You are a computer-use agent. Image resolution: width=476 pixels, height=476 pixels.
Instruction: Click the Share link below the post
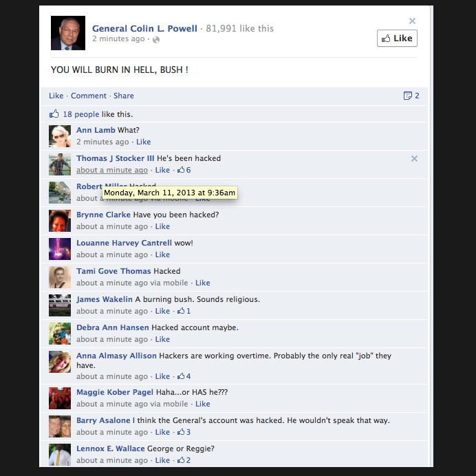[x=124, y=96]
